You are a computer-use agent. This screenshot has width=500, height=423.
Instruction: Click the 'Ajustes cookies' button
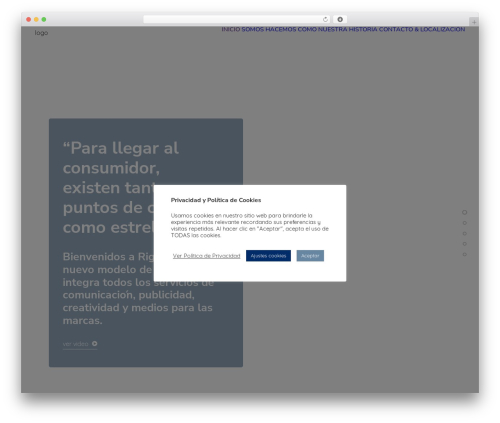(268, 256)
